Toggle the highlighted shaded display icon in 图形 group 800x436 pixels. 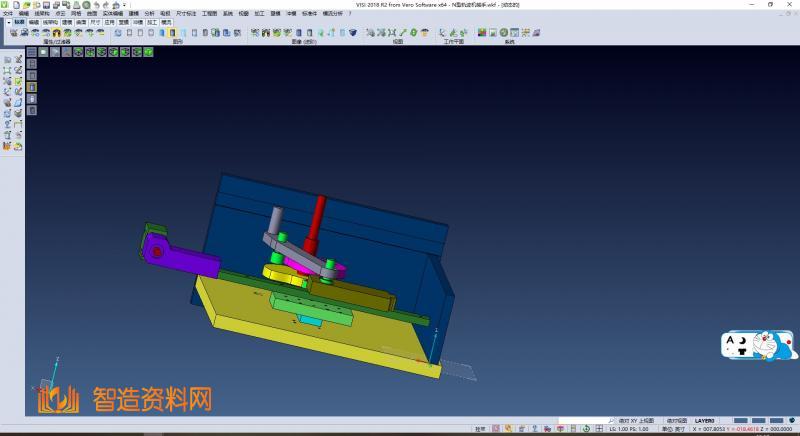click(x=173, y=33)
